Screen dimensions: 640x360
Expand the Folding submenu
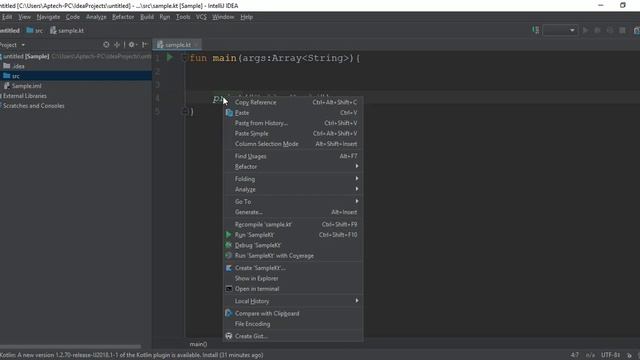point(293,179)
